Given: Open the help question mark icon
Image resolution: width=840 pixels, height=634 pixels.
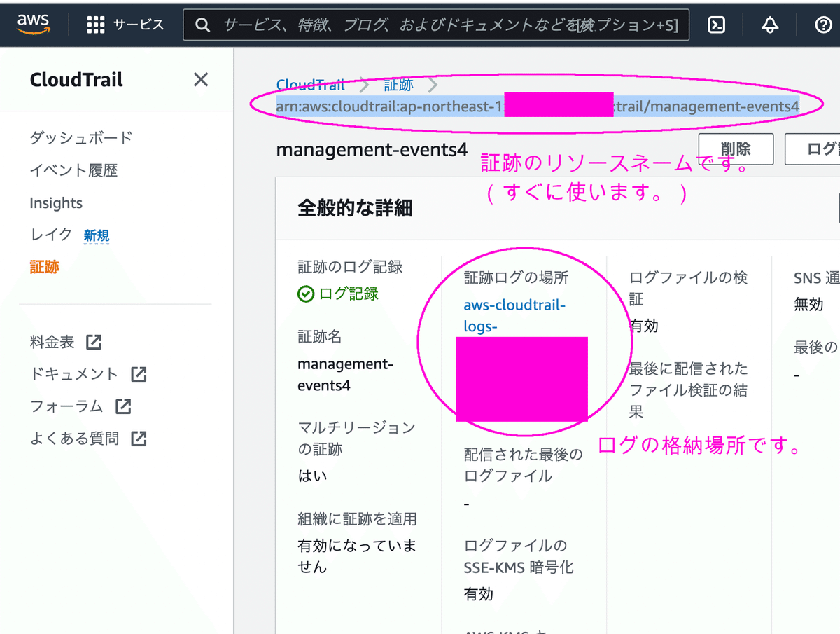Looking at the screenshot, I should click(x=823, y=25).
